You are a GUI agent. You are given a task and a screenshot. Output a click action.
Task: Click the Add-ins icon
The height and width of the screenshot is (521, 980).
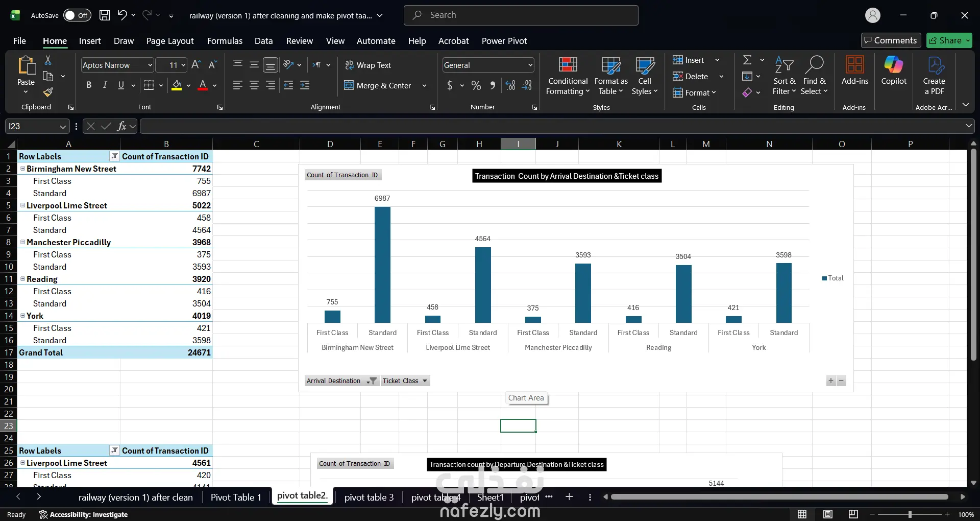coord(855,70)
